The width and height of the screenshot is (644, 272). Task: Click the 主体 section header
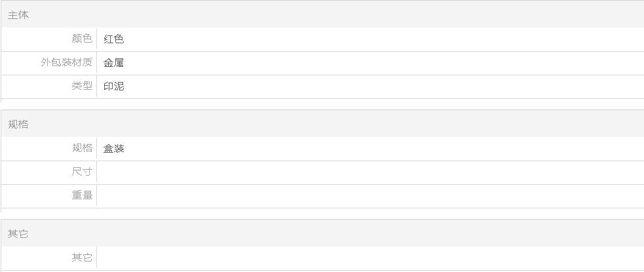18,14
